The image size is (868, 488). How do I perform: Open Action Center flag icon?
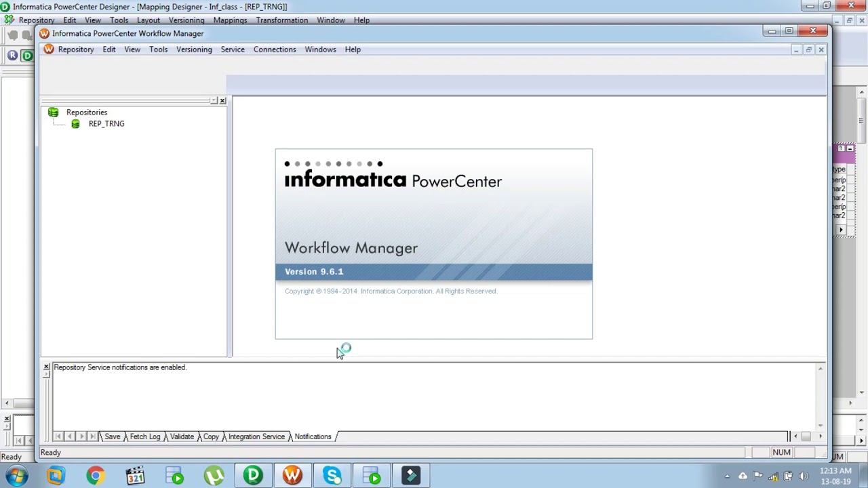[758, 476]
